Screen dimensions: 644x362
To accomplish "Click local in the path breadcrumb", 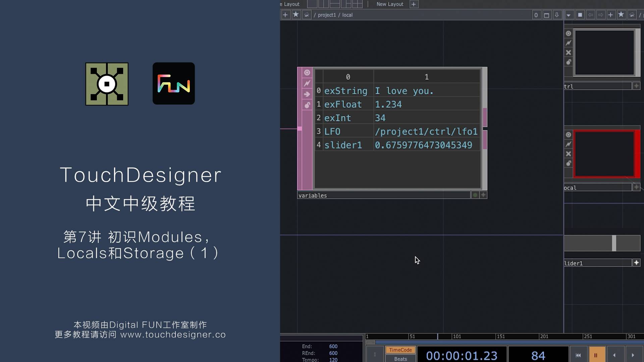I will tap(347, 15).
